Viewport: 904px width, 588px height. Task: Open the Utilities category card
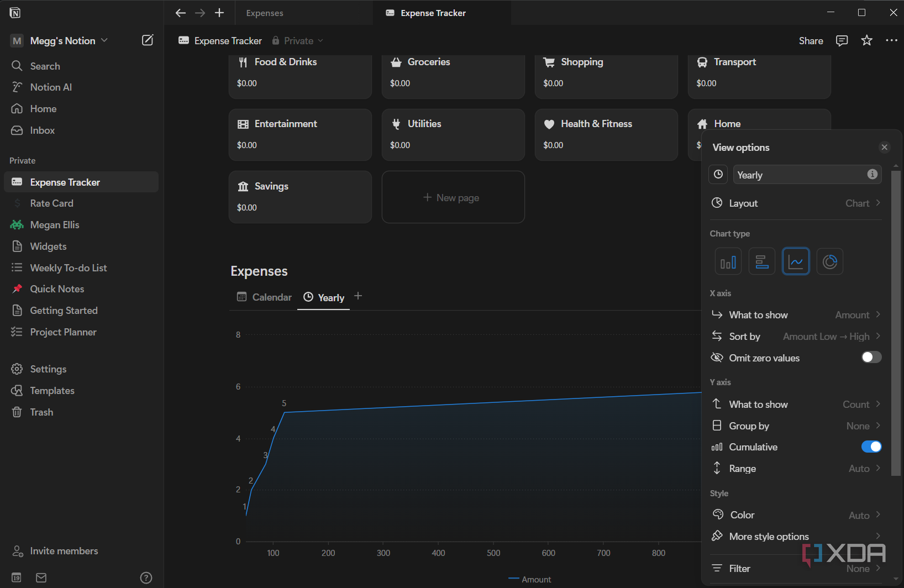pos(453,135)
